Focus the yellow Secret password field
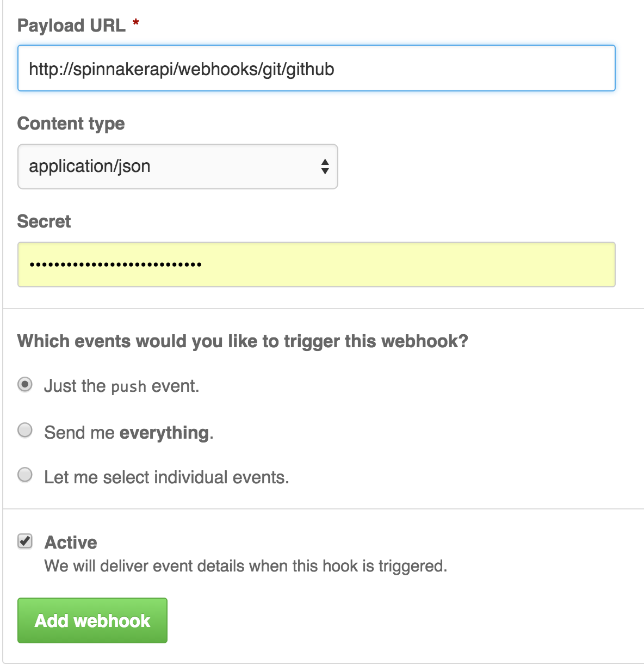The width and height of the screenshot is (644, 664). point(317,265)
